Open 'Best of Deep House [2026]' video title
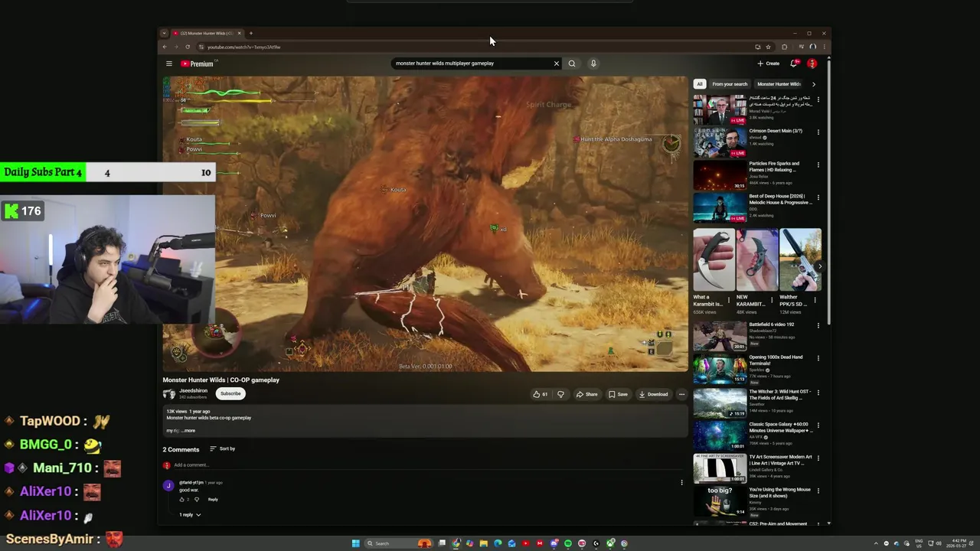 click(780, 199)
